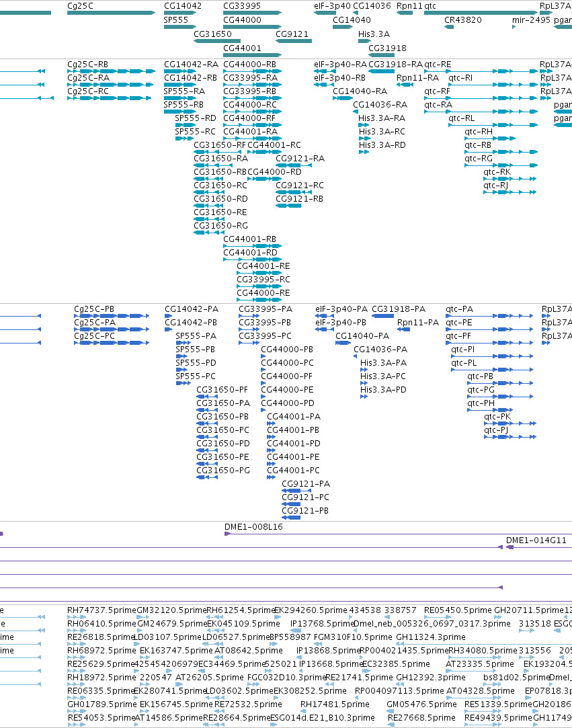Screen dimensions: 572x728
Task: Select protein CG14042-PA
Action: [x=192, y=309]
